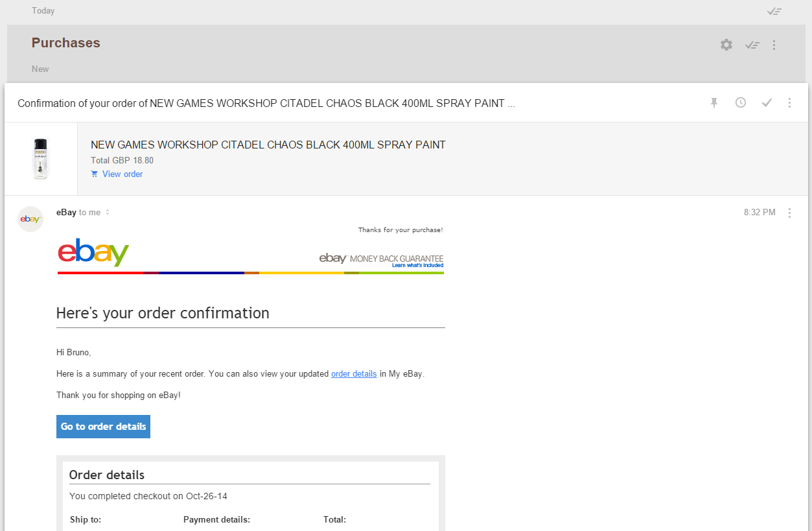Sweep all of Today's emails

pyautogui.click(x=774, y=11)
